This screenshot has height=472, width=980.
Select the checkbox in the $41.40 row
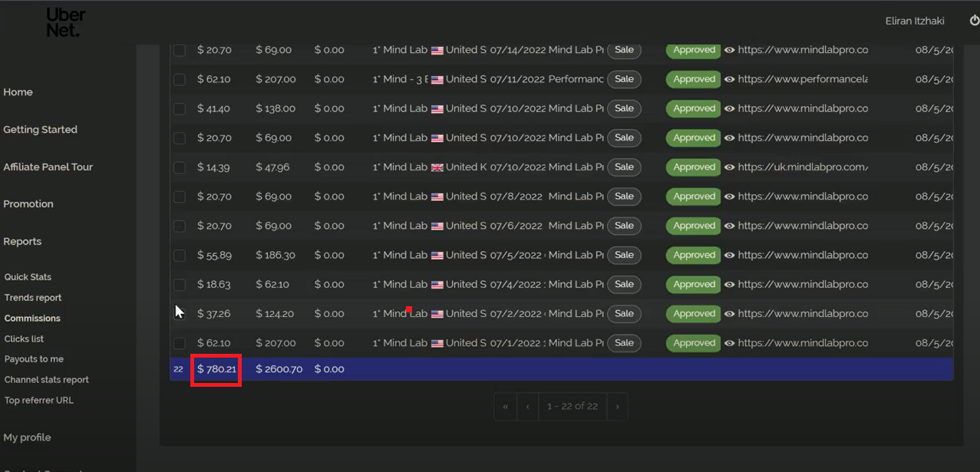click(180, 109)
